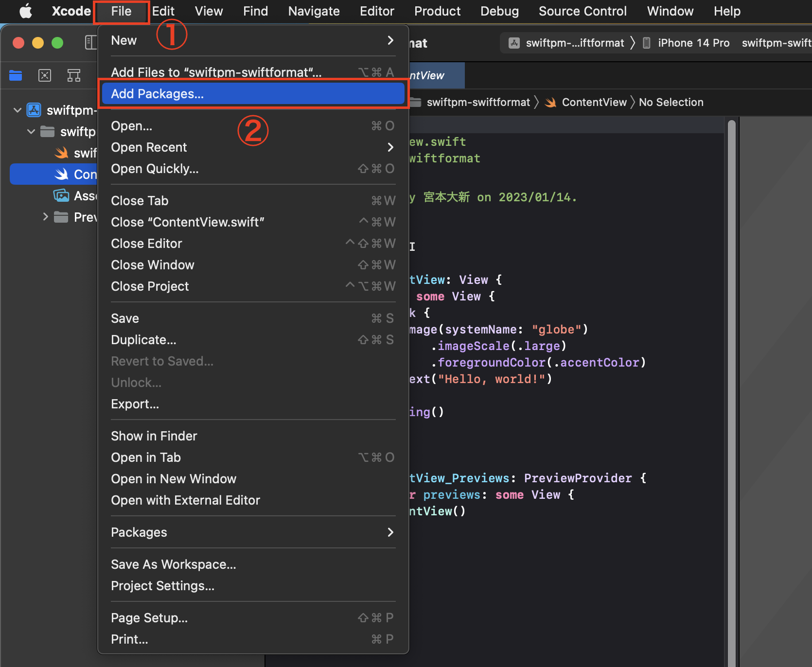
Task: Select the Project navigator folder icon
Action: 16,75
